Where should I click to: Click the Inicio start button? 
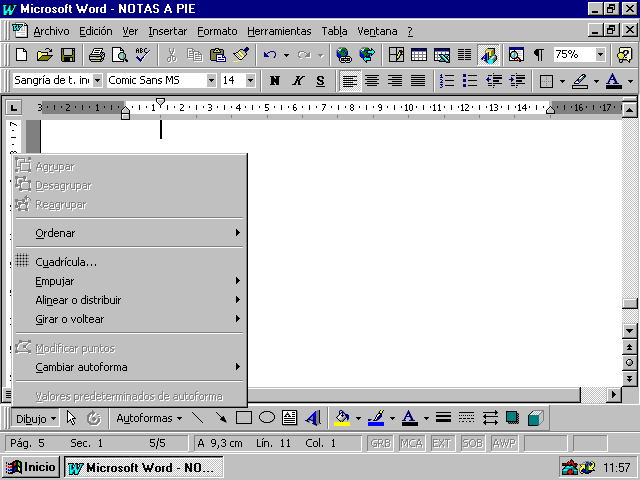click(x=31, y=467)
